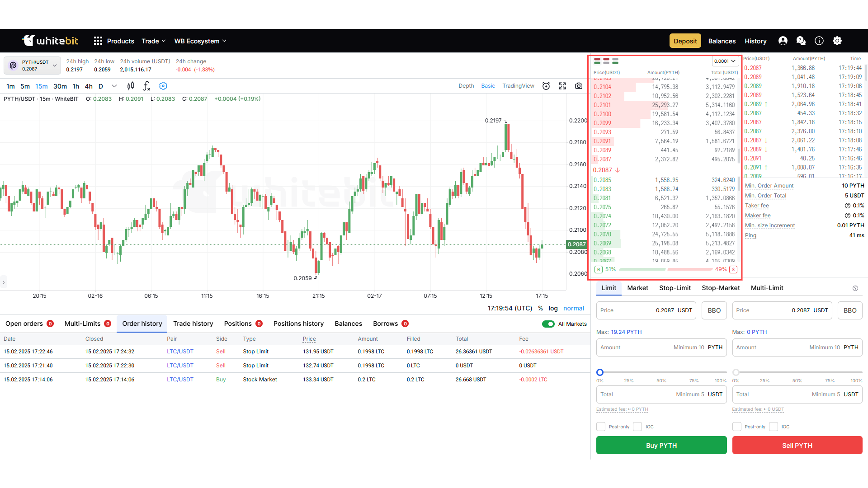Open the indicators fx icon
868x488 pixels.
point(146,86)
